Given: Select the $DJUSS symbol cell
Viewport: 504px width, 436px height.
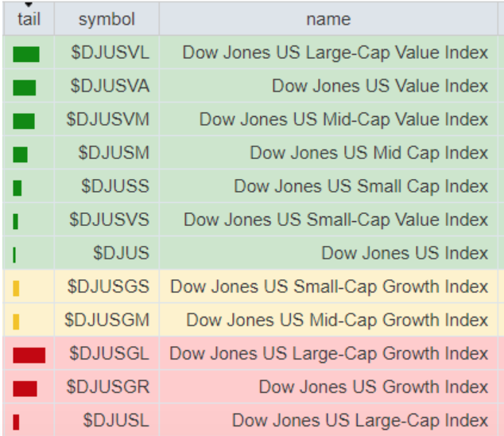Looking at the screenshot, I should [115, 186].
